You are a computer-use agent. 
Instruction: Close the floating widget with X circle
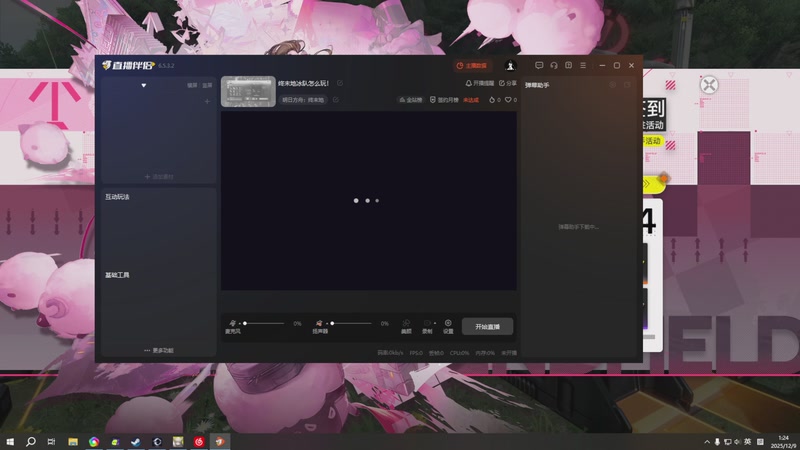click(709, 85)
